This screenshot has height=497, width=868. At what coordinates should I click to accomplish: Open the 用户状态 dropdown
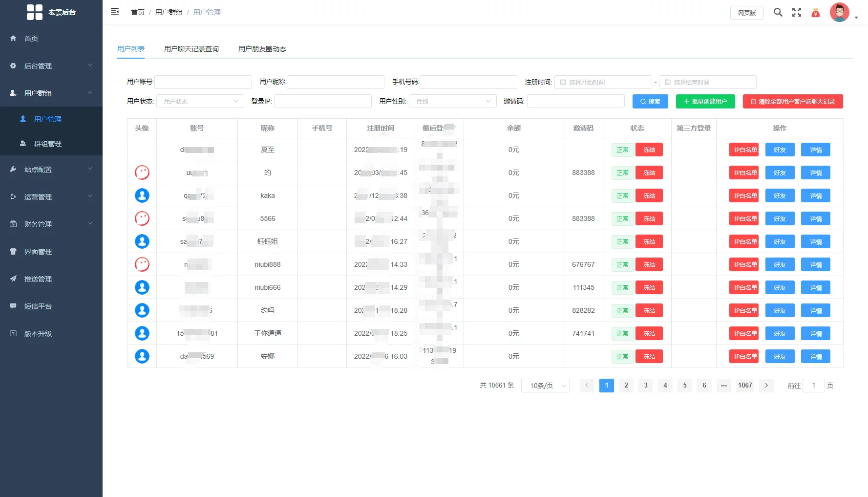tap(200, 101)
